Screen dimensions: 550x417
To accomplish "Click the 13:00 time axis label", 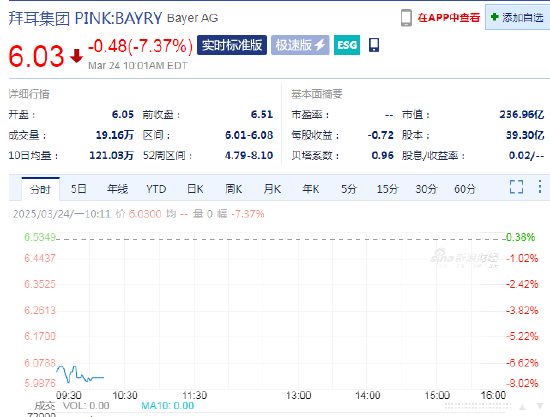I will [x=298, y=396].
